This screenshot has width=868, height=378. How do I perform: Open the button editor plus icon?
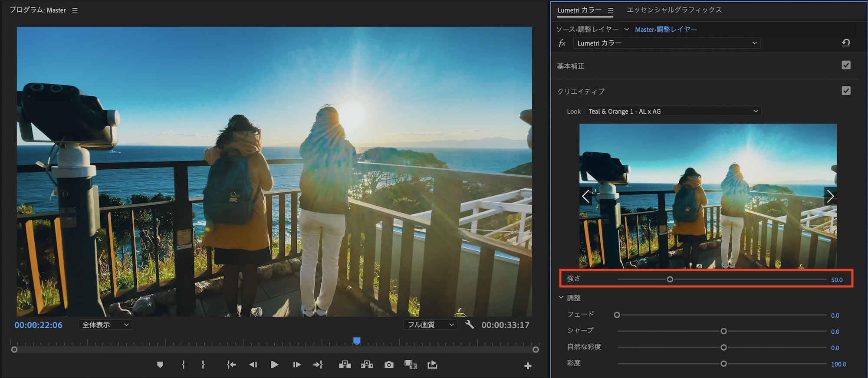[x=528, y=366]
